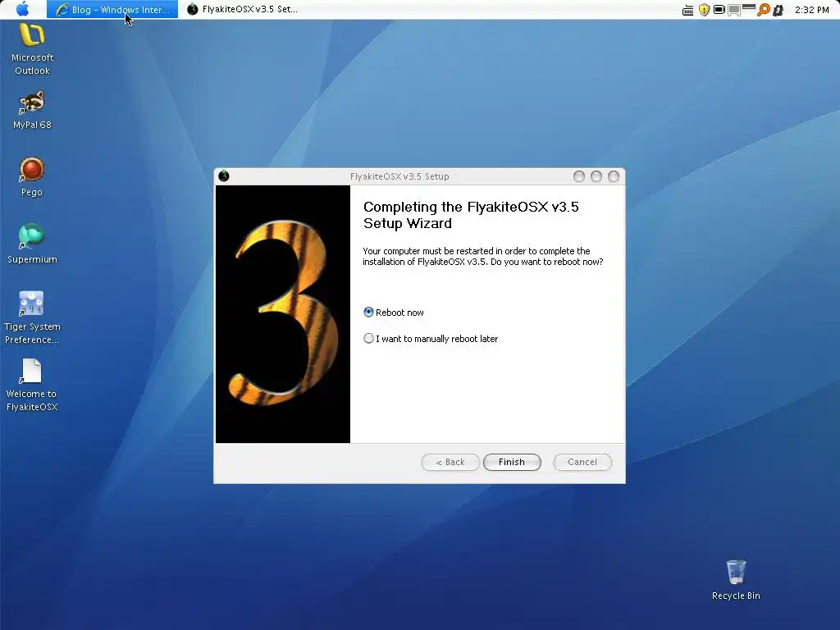The height and width of the screenshot is (630, 840).
Task: Open the Apple logo start menu
Action: tap(22, 9)
